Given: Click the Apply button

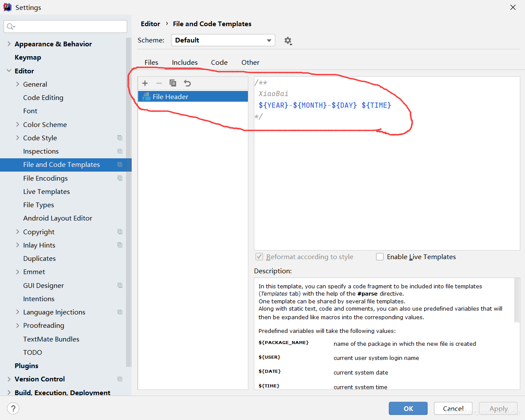Looking at the screenshot, I should [498, 408].
